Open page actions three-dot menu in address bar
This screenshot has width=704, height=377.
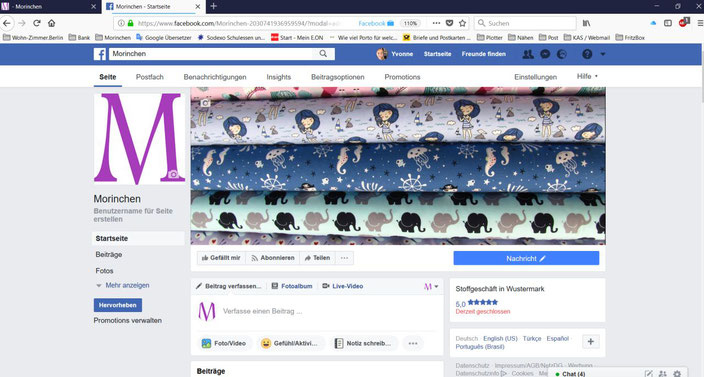click(436, 23)
